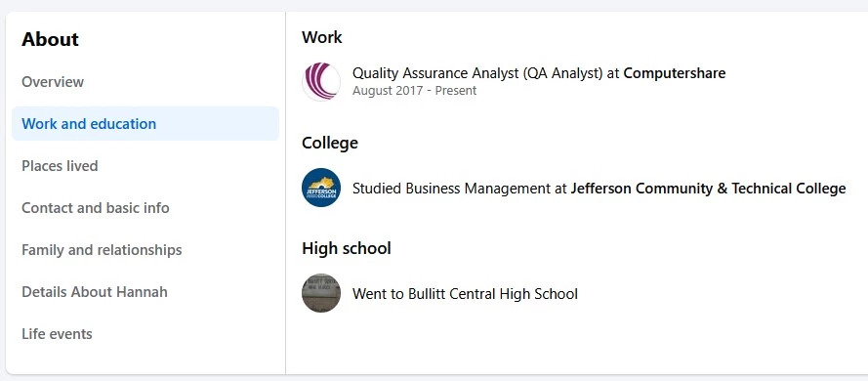Go to Places lived section
868x381 pixels.
pyautogui.click(x=60, y=166)
